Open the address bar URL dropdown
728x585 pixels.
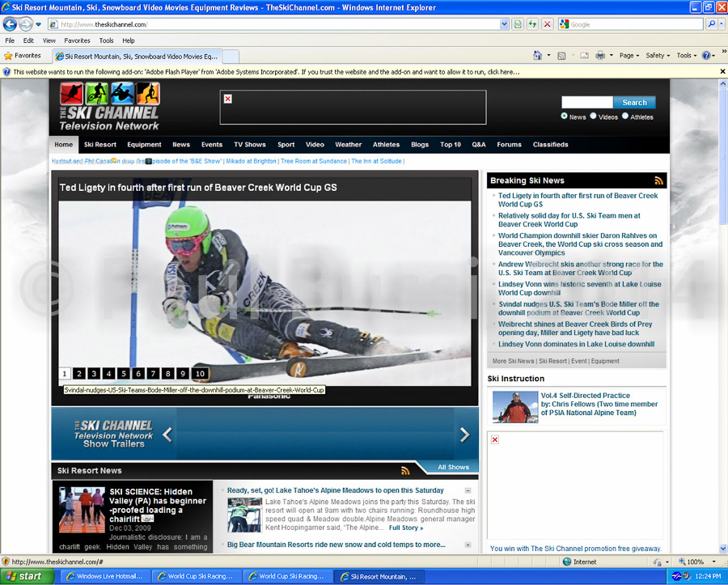click(504, 24)
